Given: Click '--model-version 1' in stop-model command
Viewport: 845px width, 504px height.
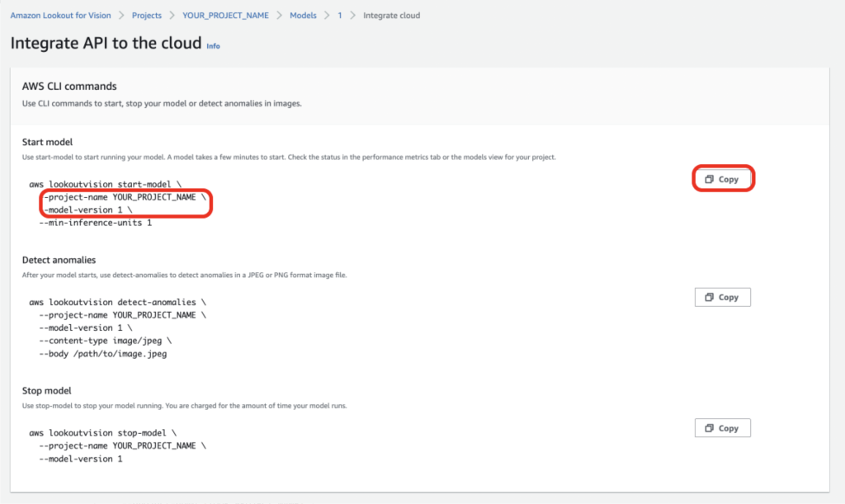Looking at the screenshot, I should point(81,459).
